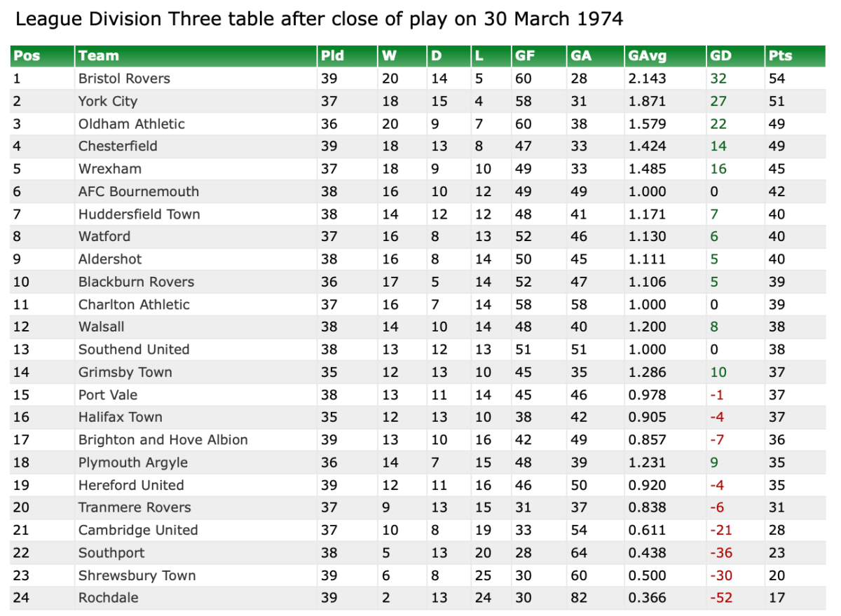Click the Pos column header
Viewport: 841px width, 616px height.
click(x=27, y=56)
